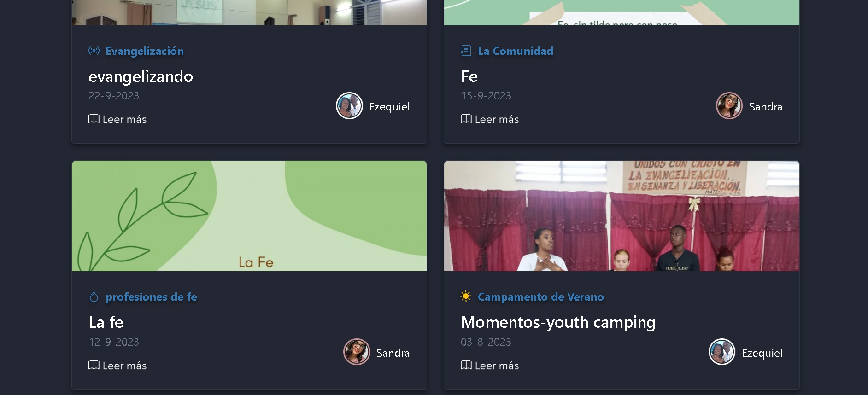This screenshot has height=395, width=868.
Task: Click the sun icon beside Campamento de Verano
Action: 466,296
